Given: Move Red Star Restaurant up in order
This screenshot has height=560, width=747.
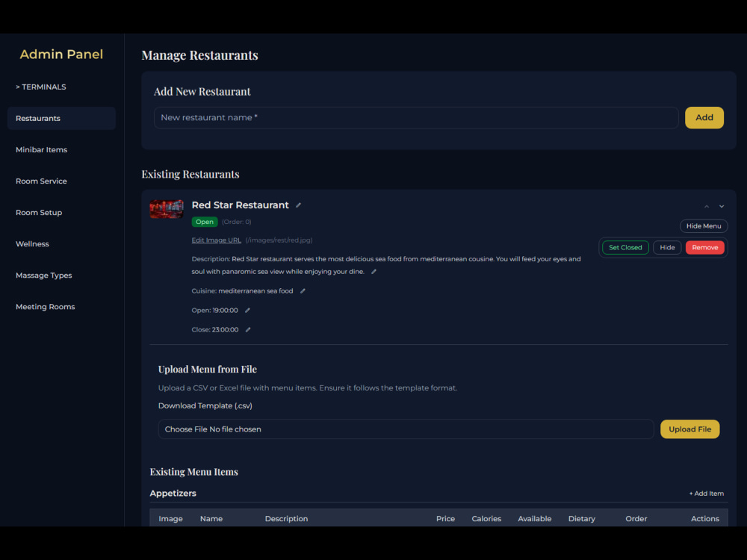Looking at the screenshot, I should click(x=707, y=206).
